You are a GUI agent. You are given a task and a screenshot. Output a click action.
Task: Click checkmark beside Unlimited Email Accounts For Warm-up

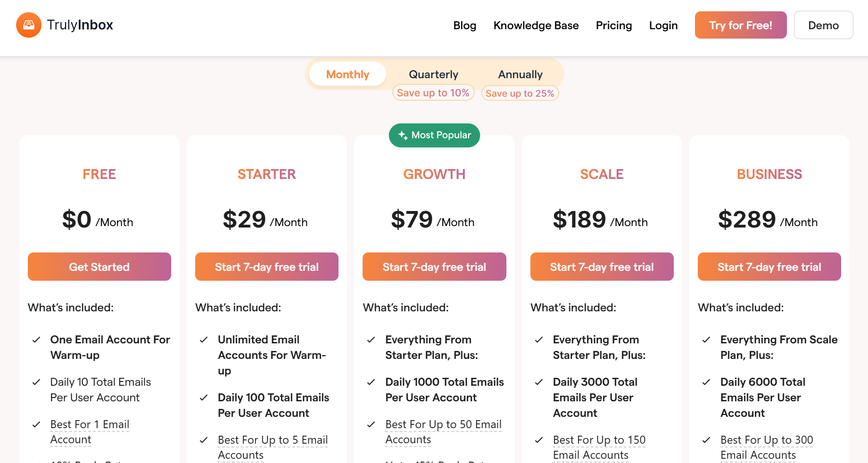coord(204,340)
